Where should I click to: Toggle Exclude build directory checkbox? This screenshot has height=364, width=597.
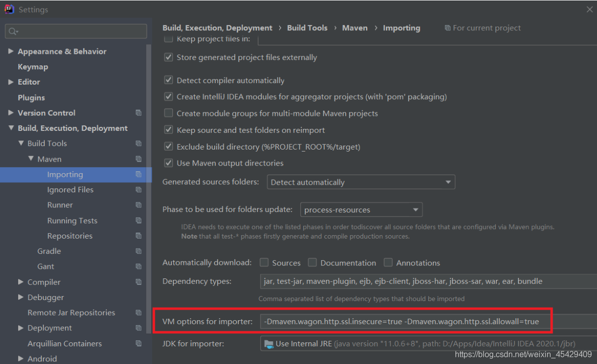point(168,147)
